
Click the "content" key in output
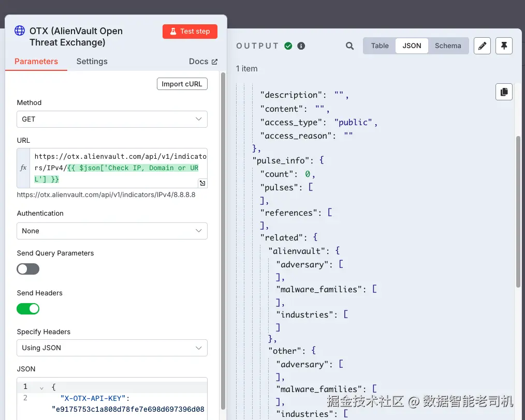pyautogui.click(x=282, y=109)
